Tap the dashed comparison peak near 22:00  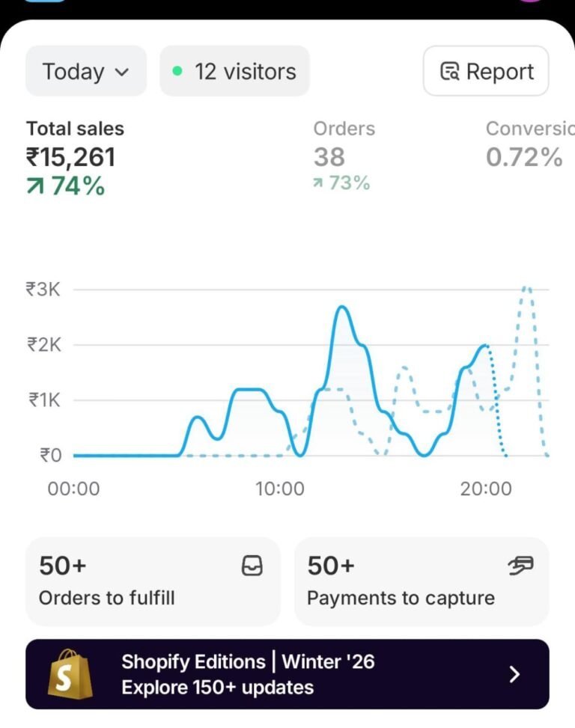click(x=527, y=288)
